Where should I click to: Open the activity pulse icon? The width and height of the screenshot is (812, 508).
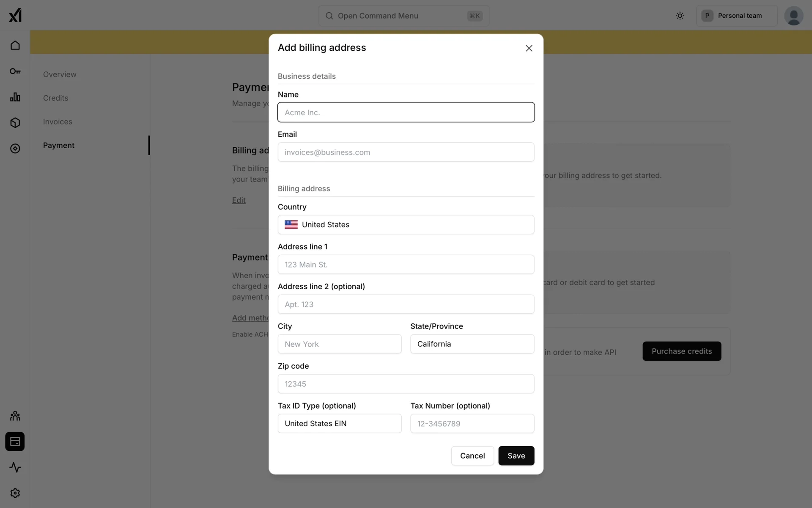pyautogui.click(x=15, y=467)
